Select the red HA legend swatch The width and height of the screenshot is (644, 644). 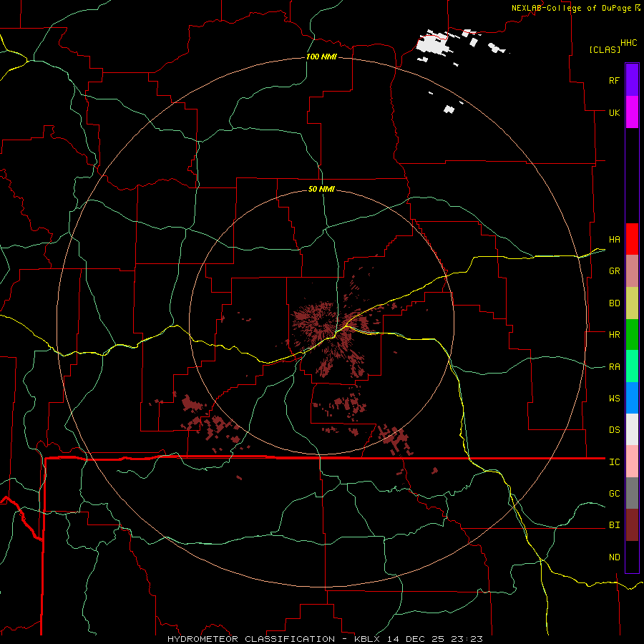pos(632,239)
